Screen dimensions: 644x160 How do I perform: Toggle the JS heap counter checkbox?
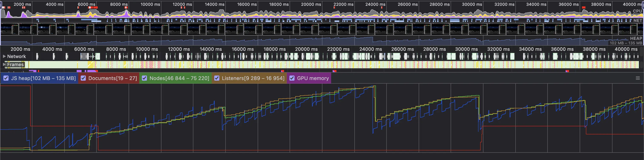(x=6, y=78)
